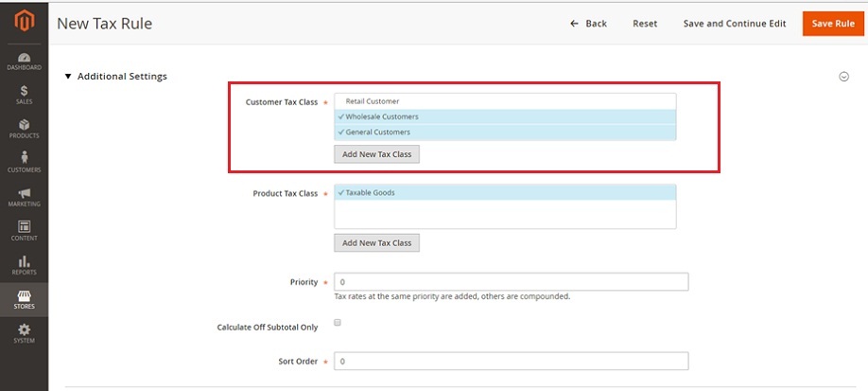Open the Content layout icon
Screen dimensions: 868x391
25,226
